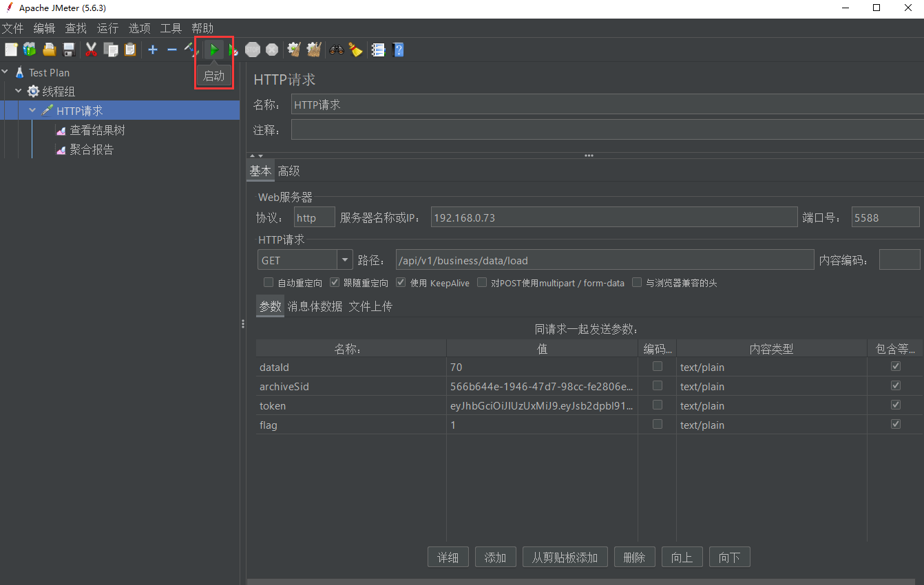Click the Shutdown gray X icon
Screen dimensions: 924x585
272,50
